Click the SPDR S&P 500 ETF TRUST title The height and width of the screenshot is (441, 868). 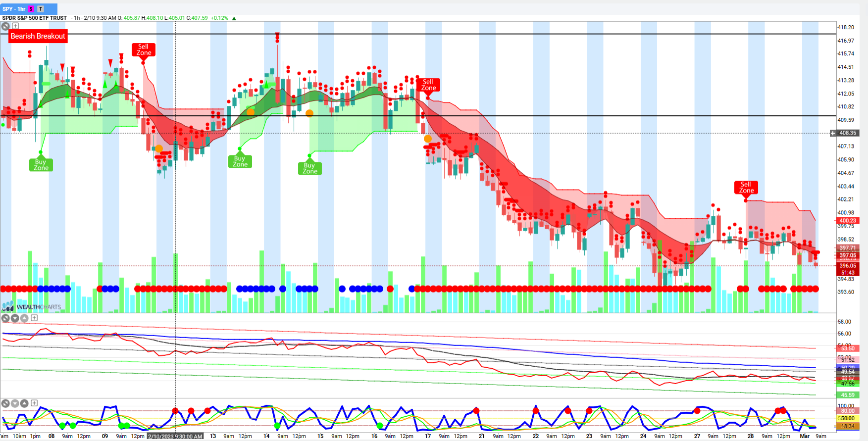coord(35,18)
